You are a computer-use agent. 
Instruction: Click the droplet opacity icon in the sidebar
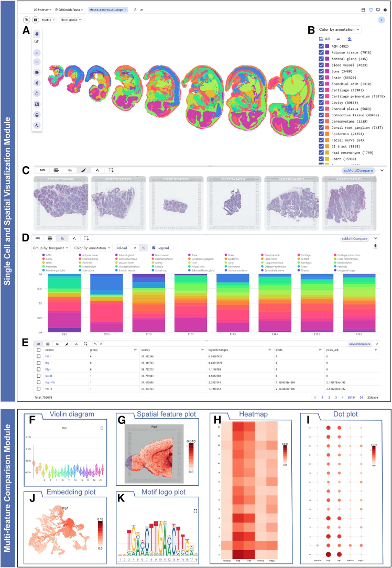coord(37,114)
